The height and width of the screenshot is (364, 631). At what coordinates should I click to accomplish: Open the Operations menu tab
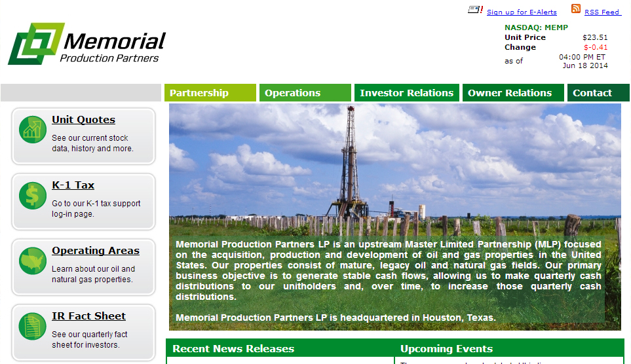click(x=305, y=93)
